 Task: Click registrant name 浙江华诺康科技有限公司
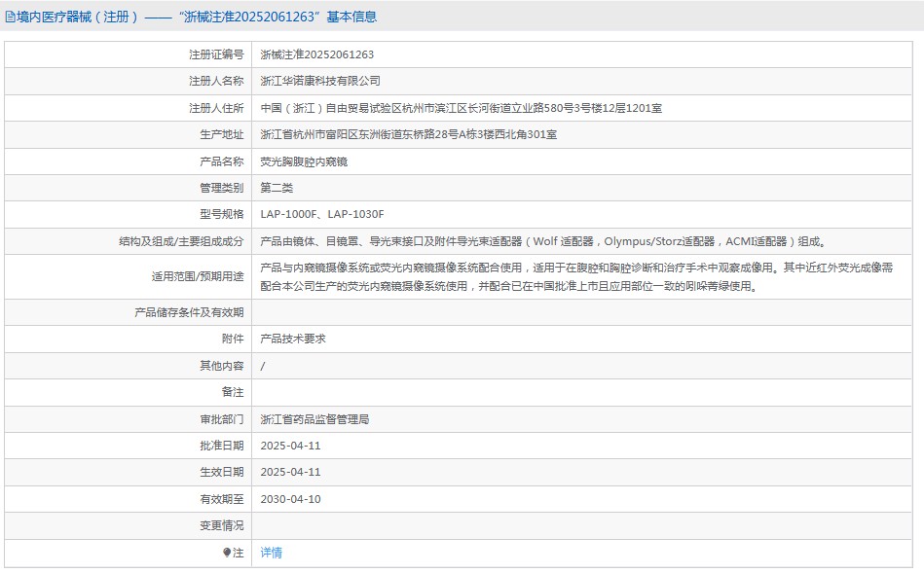pyautogui.click(x=320, y=81)
